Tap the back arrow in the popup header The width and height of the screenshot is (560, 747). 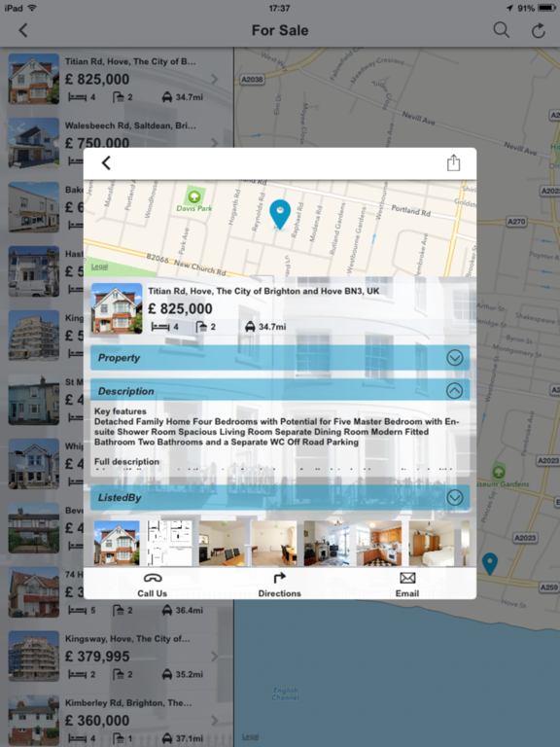pos(106,163)
